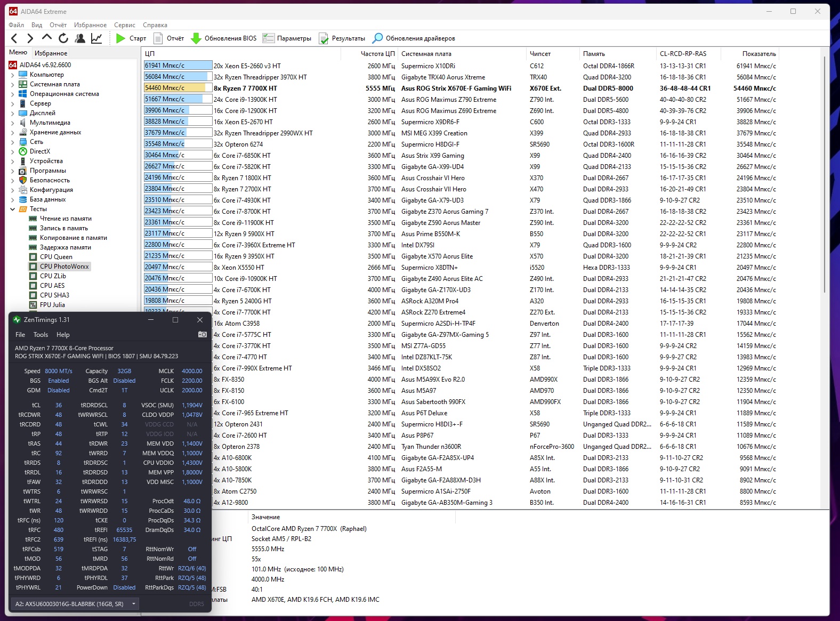Open the Справка menu

pos(155,25)
